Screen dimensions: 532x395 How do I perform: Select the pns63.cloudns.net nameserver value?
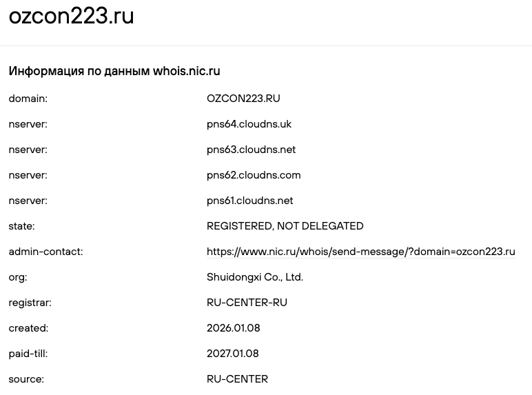tap(251, 150)
